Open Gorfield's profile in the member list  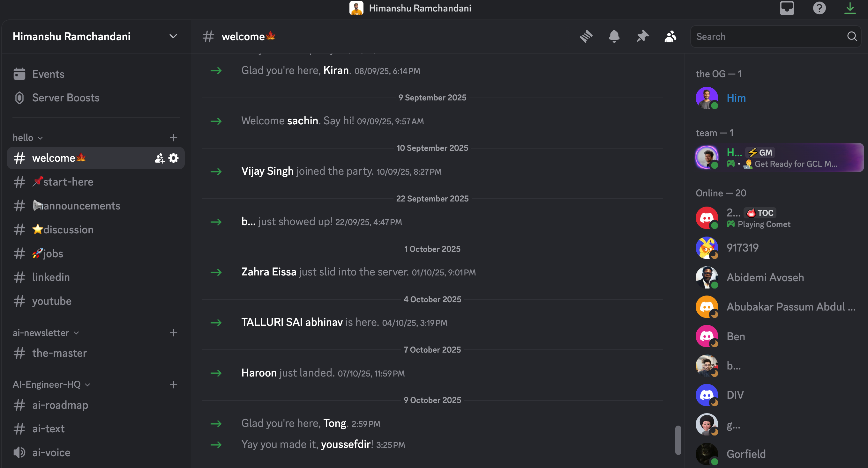[746, 454]
